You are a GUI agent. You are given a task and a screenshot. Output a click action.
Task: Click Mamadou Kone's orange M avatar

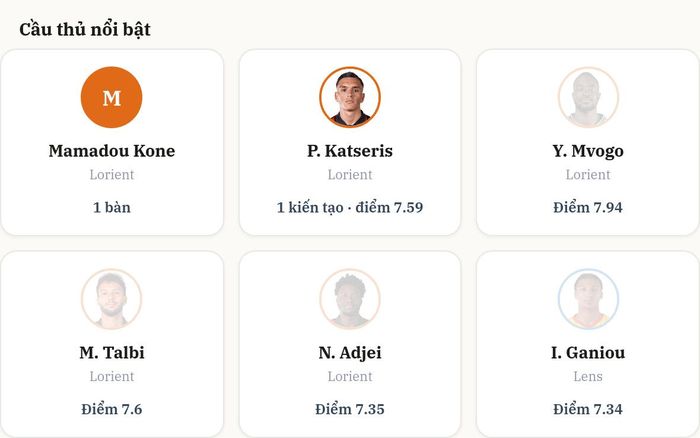[112, 97]
